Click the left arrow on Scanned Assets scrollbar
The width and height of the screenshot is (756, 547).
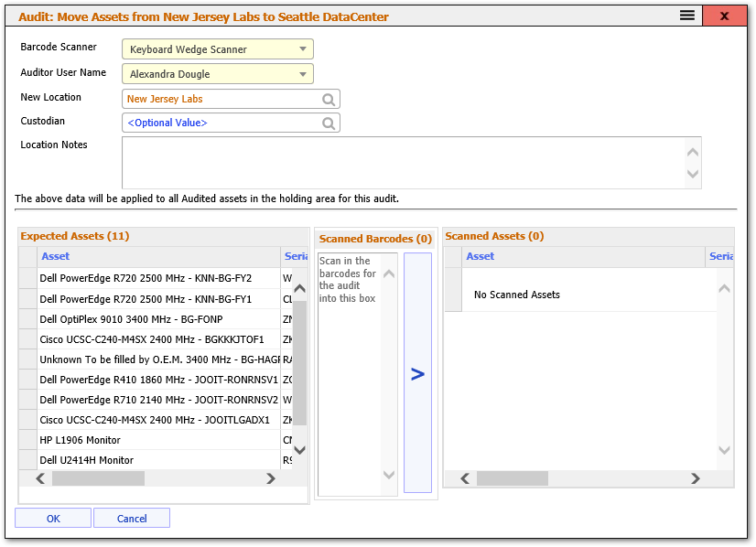(464, 477)
